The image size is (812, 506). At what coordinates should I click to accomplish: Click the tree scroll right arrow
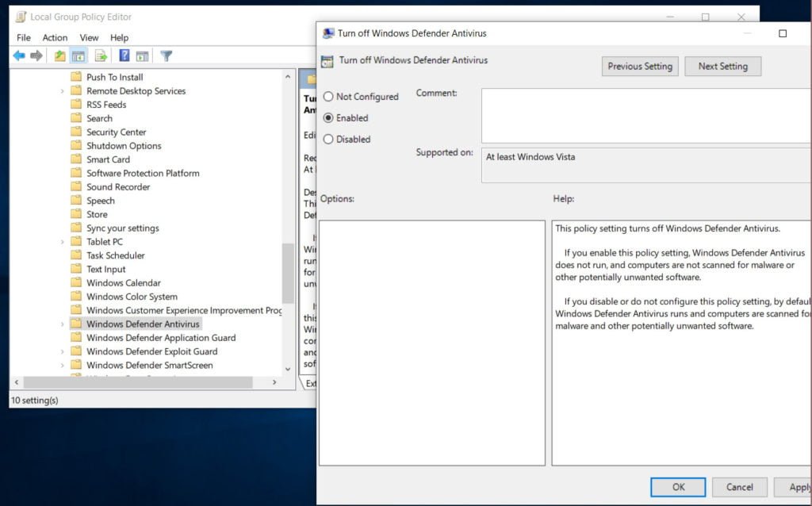pyautogui.click(x=274, y=382)
